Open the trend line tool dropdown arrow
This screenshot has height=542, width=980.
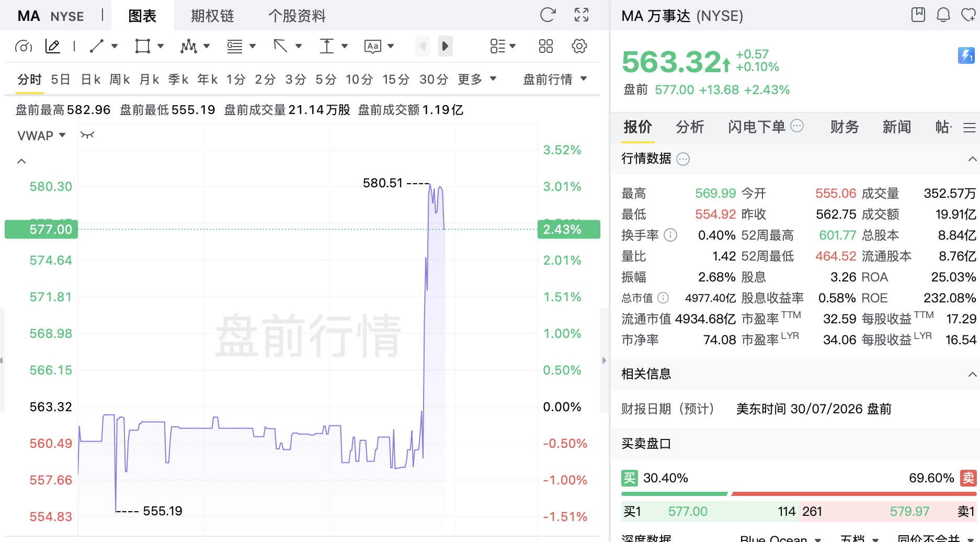pos(115,46)
